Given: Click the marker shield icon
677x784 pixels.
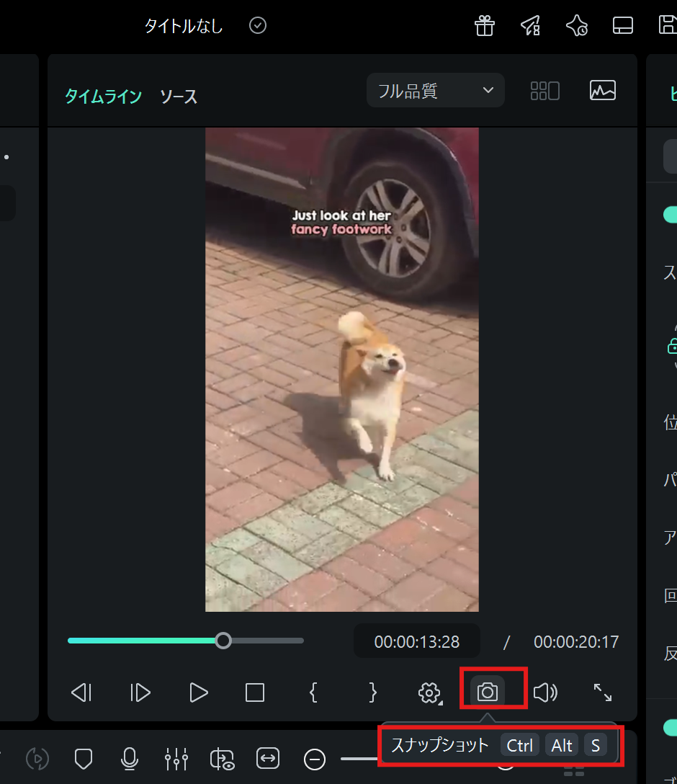Looking at the screenshot, I should (x=84, y=759).
